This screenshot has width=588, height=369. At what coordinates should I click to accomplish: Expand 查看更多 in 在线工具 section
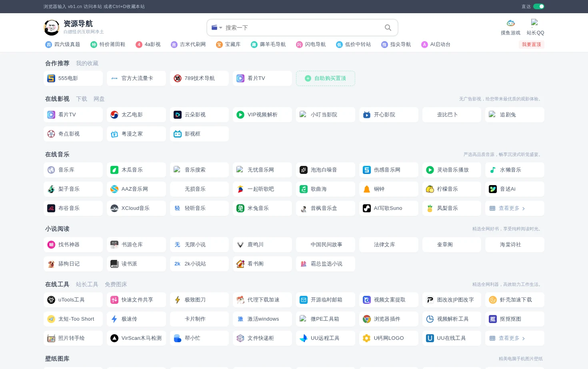click(x=515, y=338)
